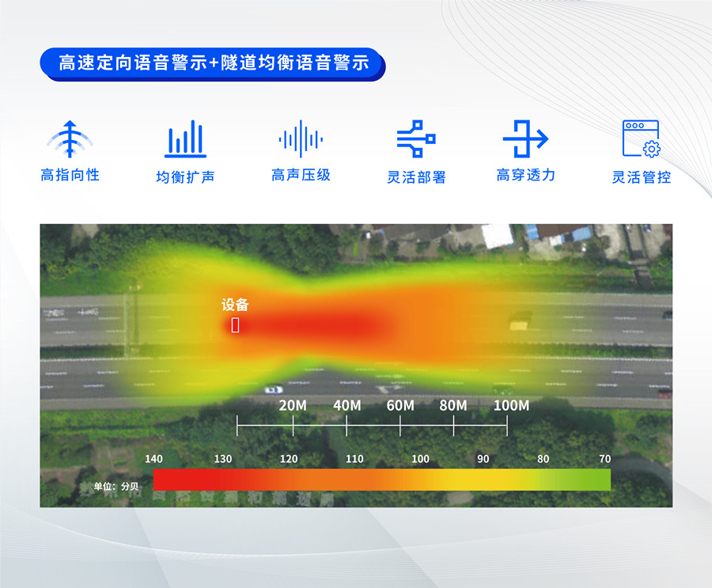Select the 灵活部署 text label
This screenshot has width=712, height=588.
click(416, 177)
